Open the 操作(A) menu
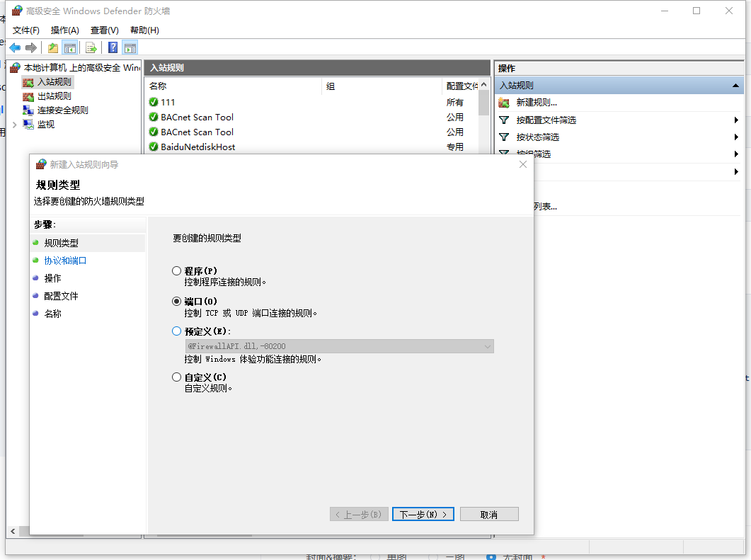 [x=64, y=30]
